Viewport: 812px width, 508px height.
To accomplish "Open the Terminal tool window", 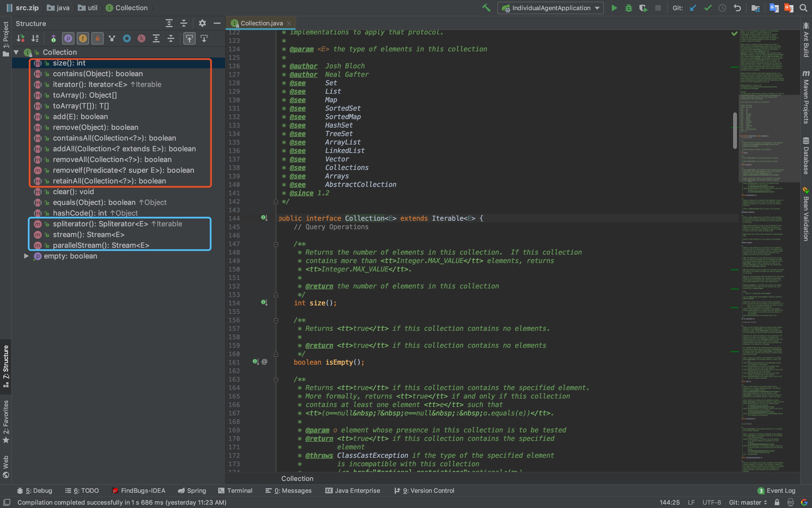I will click(x=235, y=491).
